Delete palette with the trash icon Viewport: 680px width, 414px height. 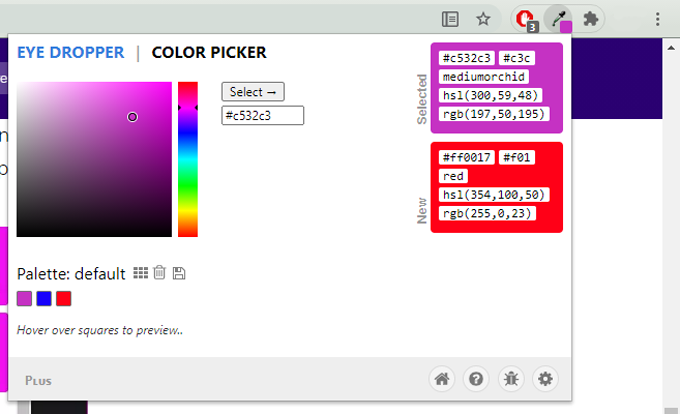[160, 272]
